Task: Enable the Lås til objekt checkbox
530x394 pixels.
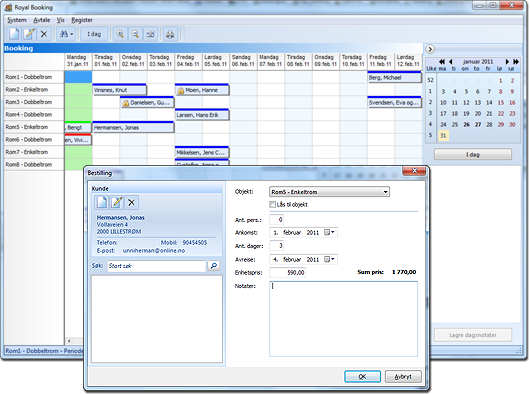Action: pos(272,204)
